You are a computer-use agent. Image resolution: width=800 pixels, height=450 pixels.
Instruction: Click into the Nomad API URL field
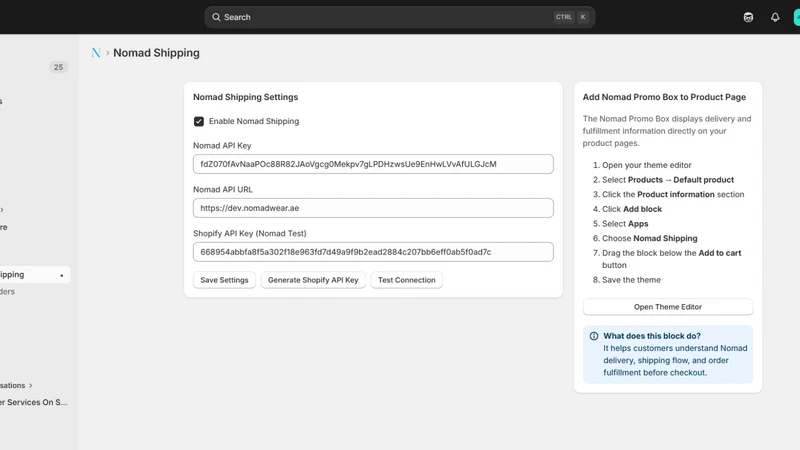(x=373, y=208)
